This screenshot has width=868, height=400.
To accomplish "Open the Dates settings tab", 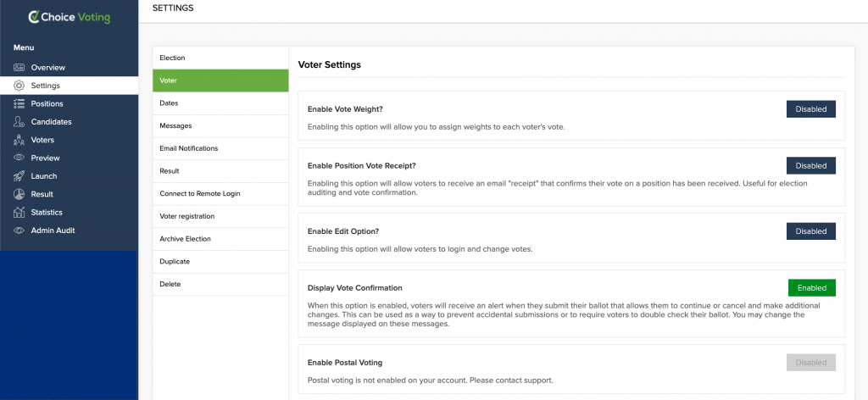I will (x=220, y=103).
